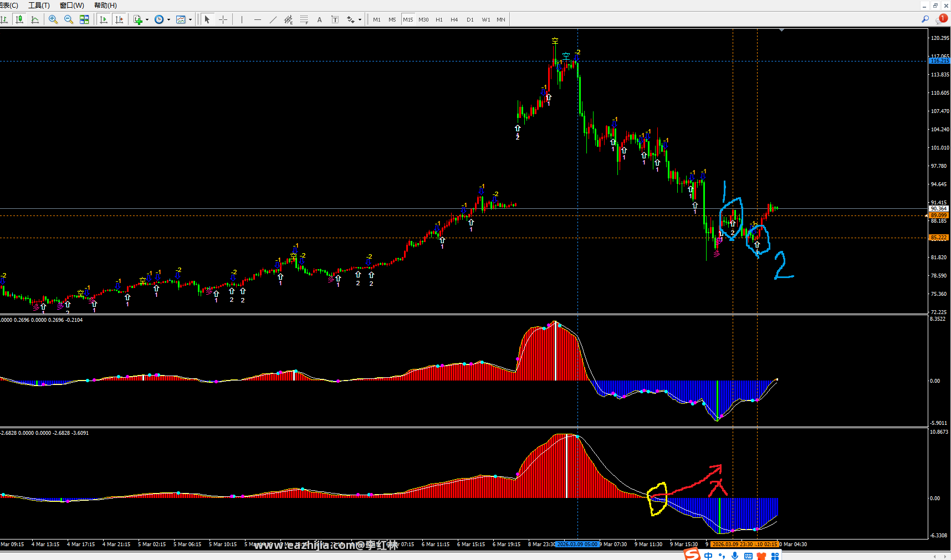Expand the arrows tool dropdown

click(x=360, y=19)
